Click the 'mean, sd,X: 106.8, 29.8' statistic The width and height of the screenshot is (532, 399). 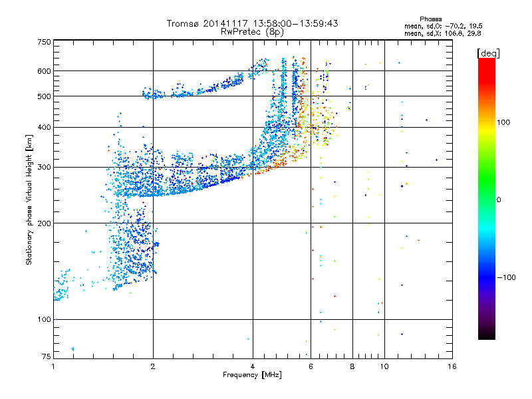click(x=442, y=33)
